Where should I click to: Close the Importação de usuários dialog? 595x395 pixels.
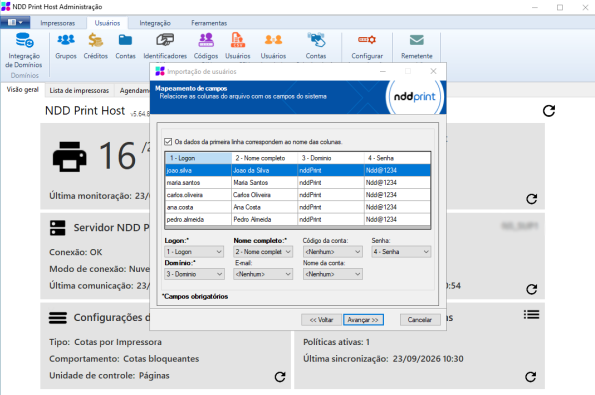point(433,71)
